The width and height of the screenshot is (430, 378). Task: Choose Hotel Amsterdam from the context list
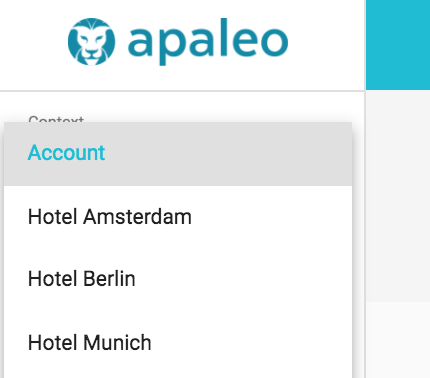click(x=178, y=217)
